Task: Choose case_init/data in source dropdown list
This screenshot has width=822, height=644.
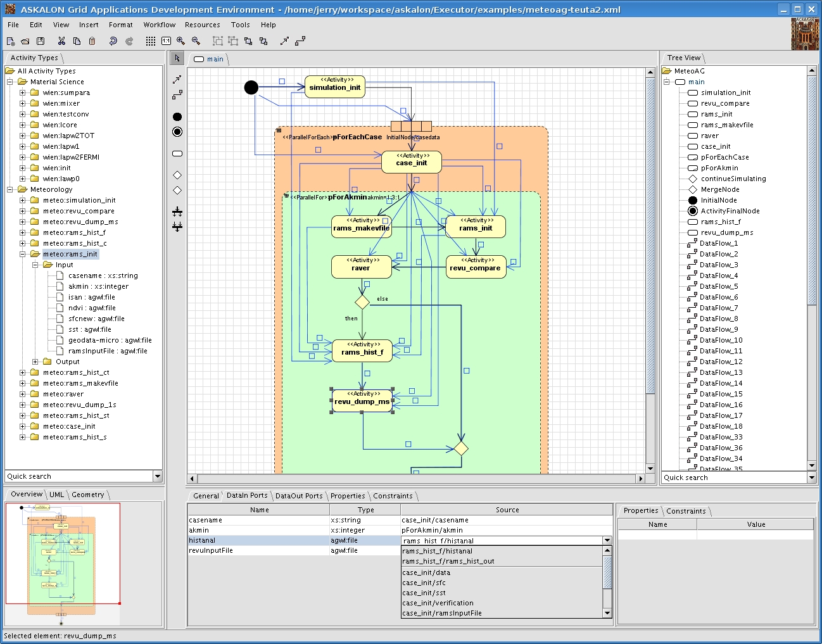Action: pos(503,572)
